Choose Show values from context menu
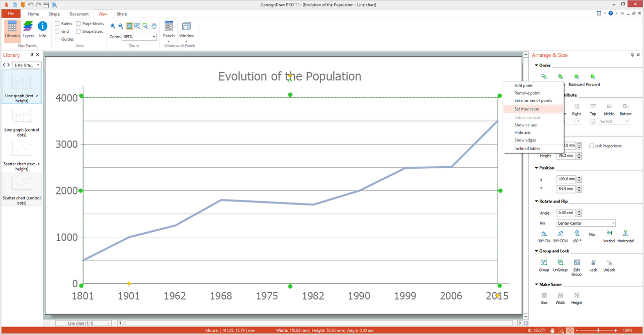 pyautogui.click(x=533, y=125)
